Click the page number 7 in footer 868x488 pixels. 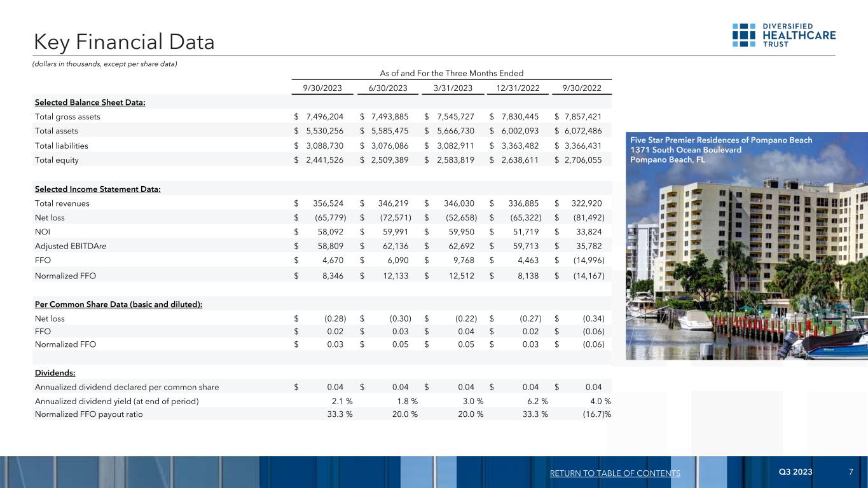point(850,472)
